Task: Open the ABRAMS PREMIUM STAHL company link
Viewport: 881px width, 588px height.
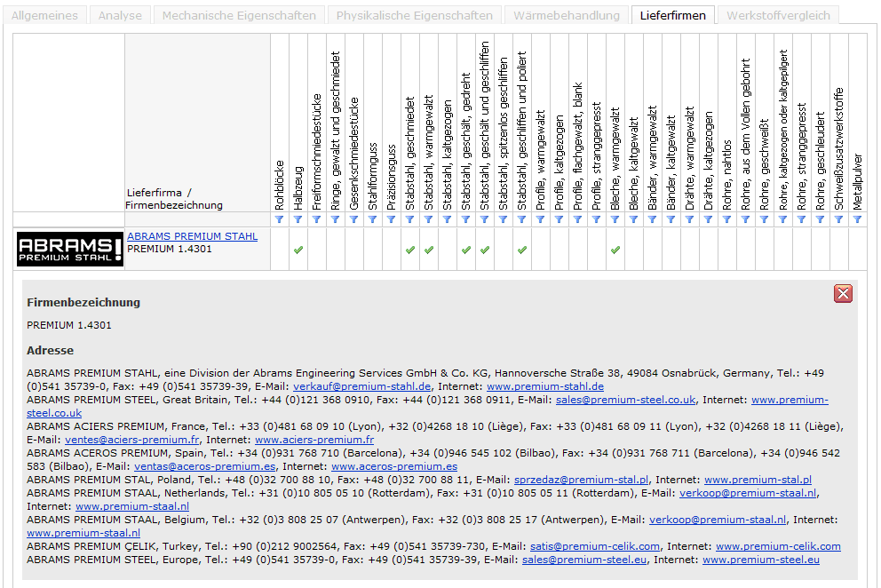Action: (192, 236)
